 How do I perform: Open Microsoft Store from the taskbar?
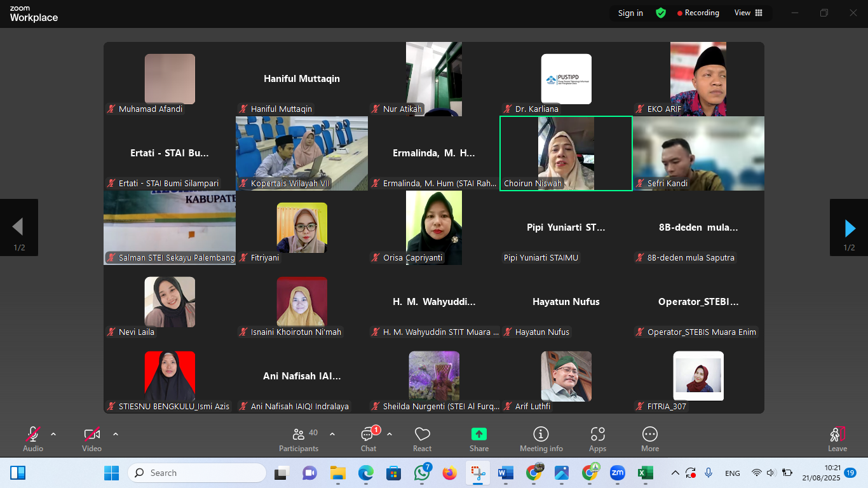pyautogui.click(x=394, y=473)
